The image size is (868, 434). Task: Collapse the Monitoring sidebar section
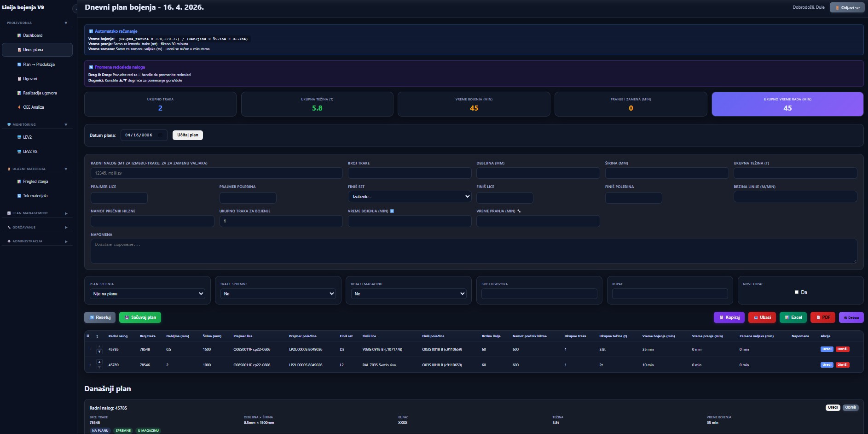tap(37, 124)
